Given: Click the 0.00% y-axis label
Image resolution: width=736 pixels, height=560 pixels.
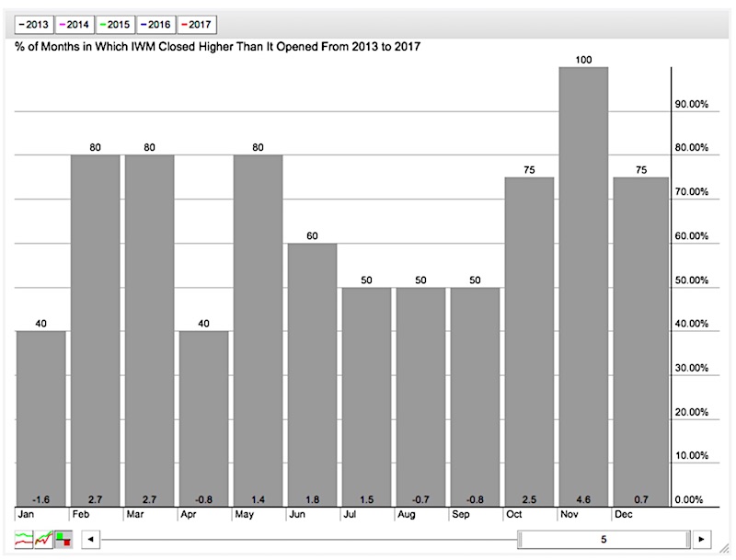Looking at the screenshot, I should 689,499.
